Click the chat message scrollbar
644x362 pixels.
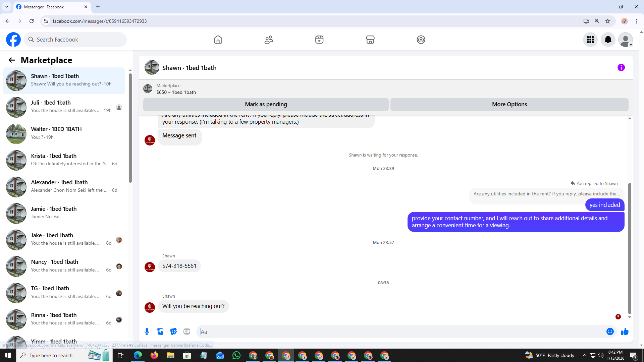tap(630, 248)
